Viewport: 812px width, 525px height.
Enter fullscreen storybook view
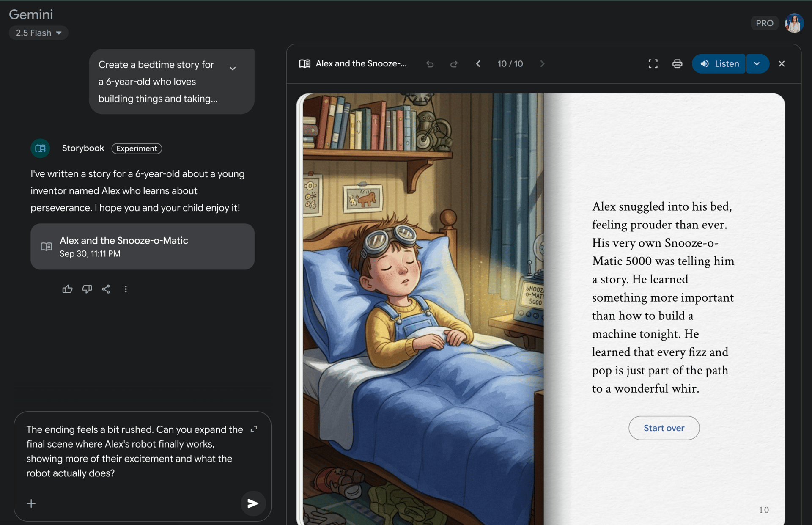[653, 64]
